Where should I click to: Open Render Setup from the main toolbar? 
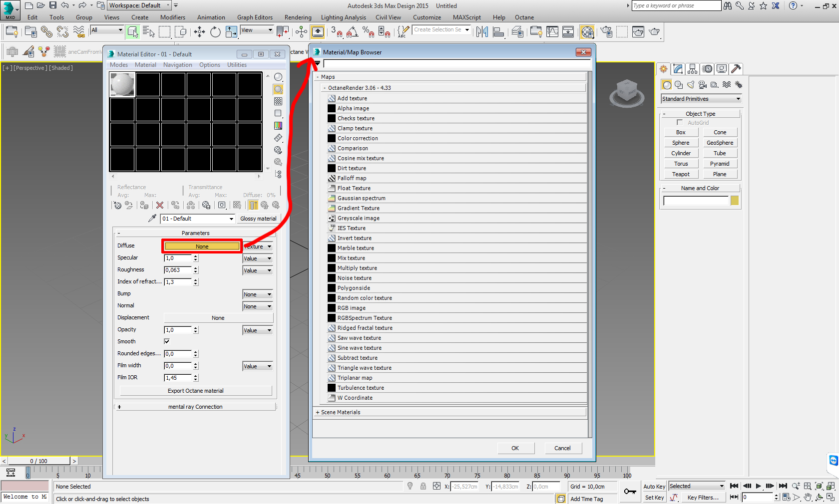(x=606, y=32)
